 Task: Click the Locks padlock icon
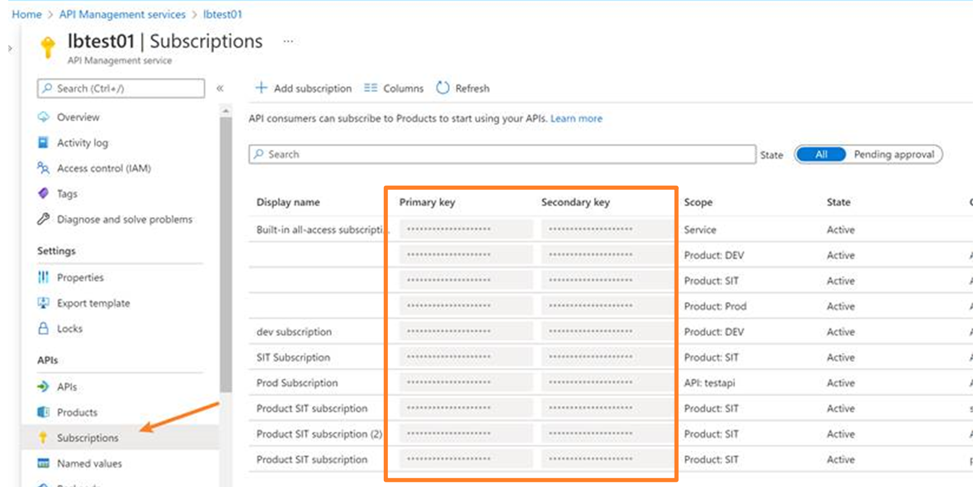point(43,328)
